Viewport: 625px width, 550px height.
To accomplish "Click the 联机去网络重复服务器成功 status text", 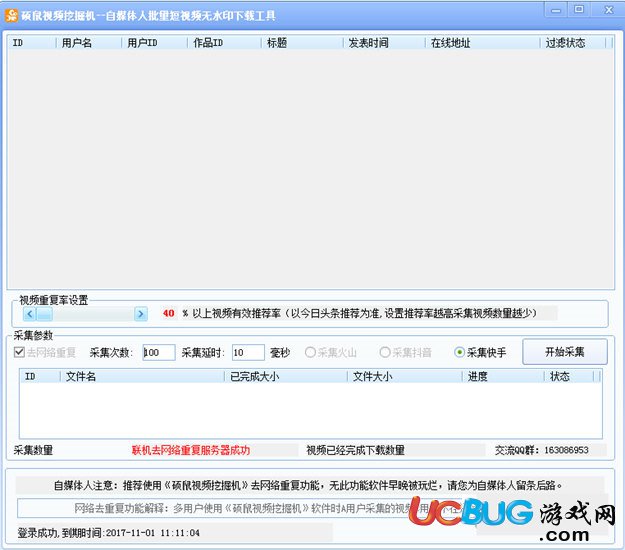I will pyautogui.click(x=191, y=450).
